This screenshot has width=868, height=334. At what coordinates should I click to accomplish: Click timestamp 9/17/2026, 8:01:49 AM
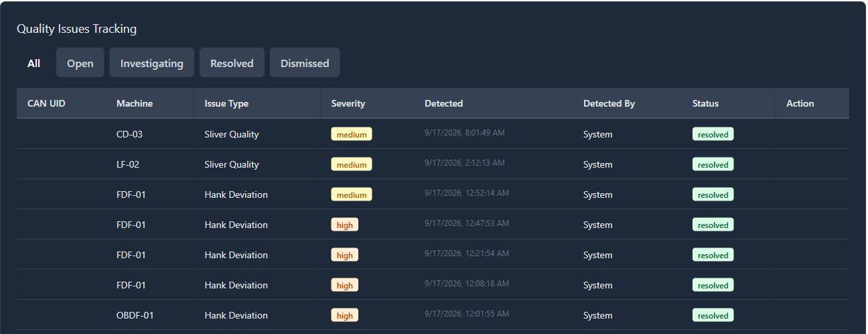pyautogui.click(x=465, y=133)
